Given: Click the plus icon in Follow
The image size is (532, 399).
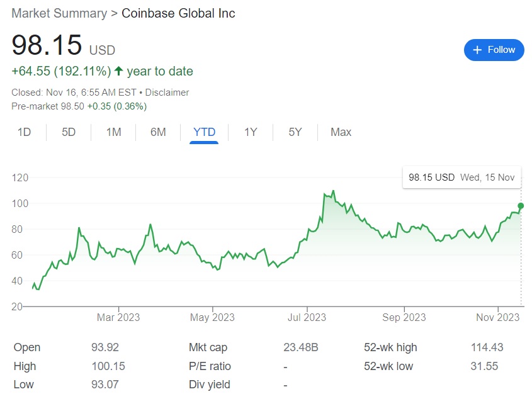Looking at the screenshot, I should click(477, 50).
